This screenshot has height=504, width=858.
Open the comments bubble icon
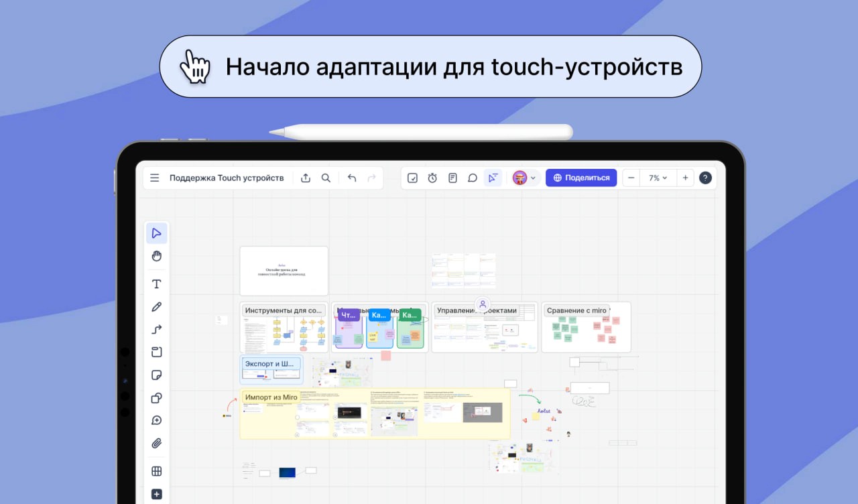tap(473, 178)
